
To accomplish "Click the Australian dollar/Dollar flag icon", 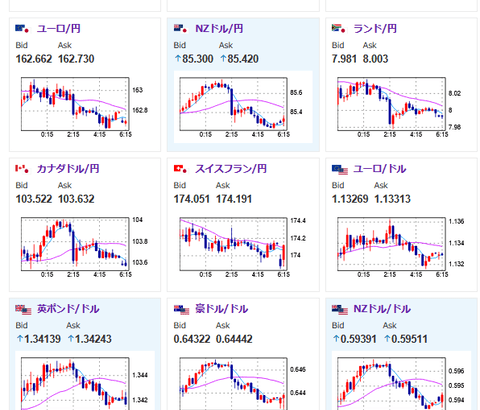I will click(x=182, y=310).
